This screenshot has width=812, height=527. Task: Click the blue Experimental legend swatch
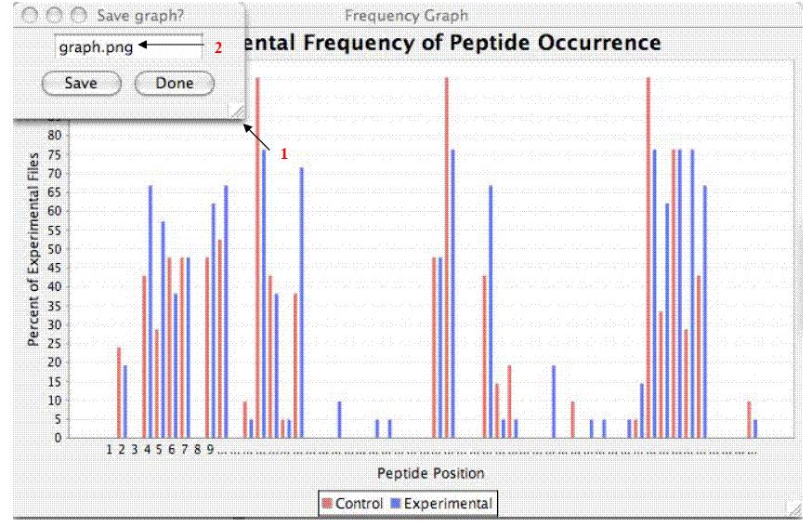pyautogui.click(x=394, y=504)
